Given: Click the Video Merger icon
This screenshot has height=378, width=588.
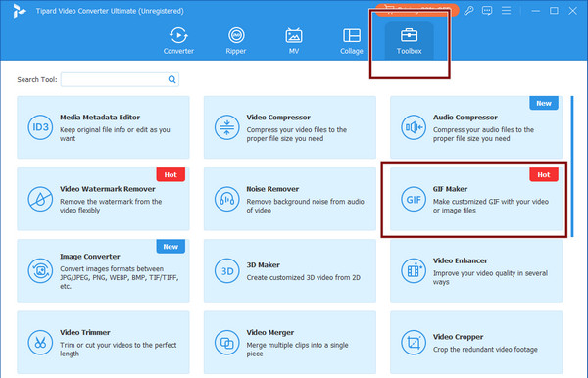Looking at the screenshot, I should point(227,343).
